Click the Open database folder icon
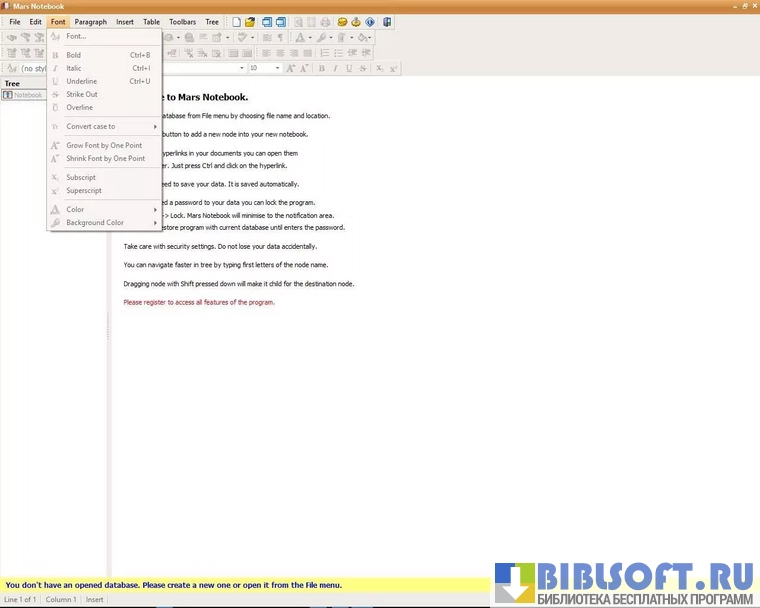The image size is (760, 608). [x=250, y=22]
